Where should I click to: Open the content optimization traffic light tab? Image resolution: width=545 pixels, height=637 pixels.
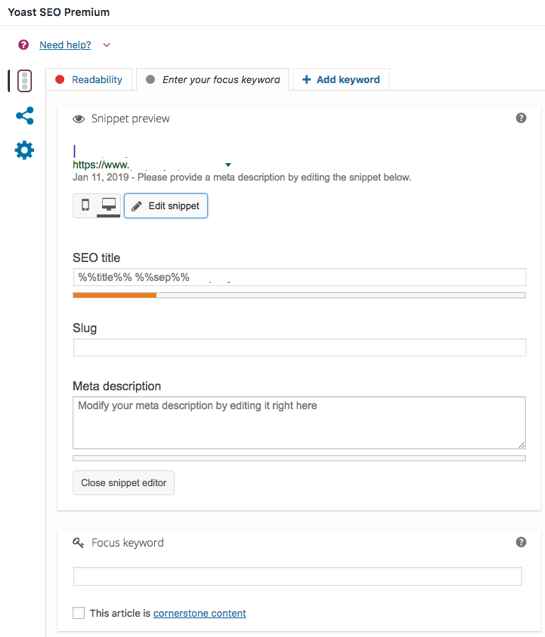(x=24, y=81)
